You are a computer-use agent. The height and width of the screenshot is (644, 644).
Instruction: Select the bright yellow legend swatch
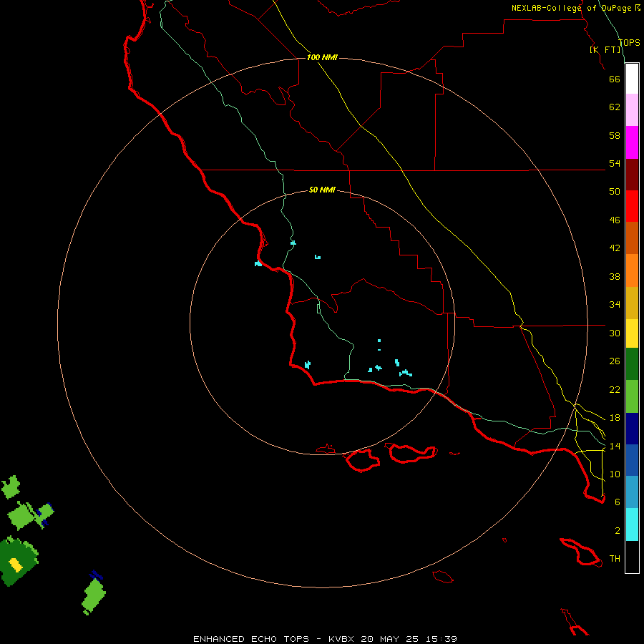[x=632, y=333]
